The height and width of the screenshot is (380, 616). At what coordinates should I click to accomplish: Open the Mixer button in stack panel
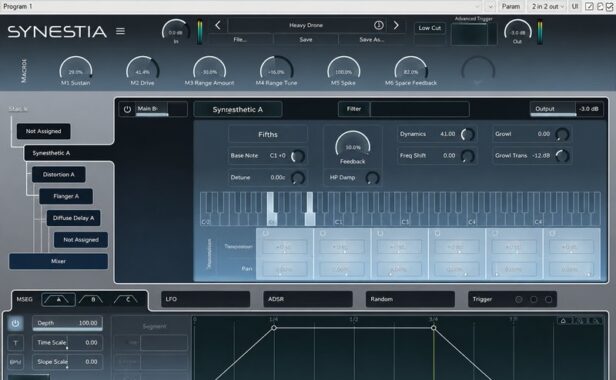click(58, 261)
